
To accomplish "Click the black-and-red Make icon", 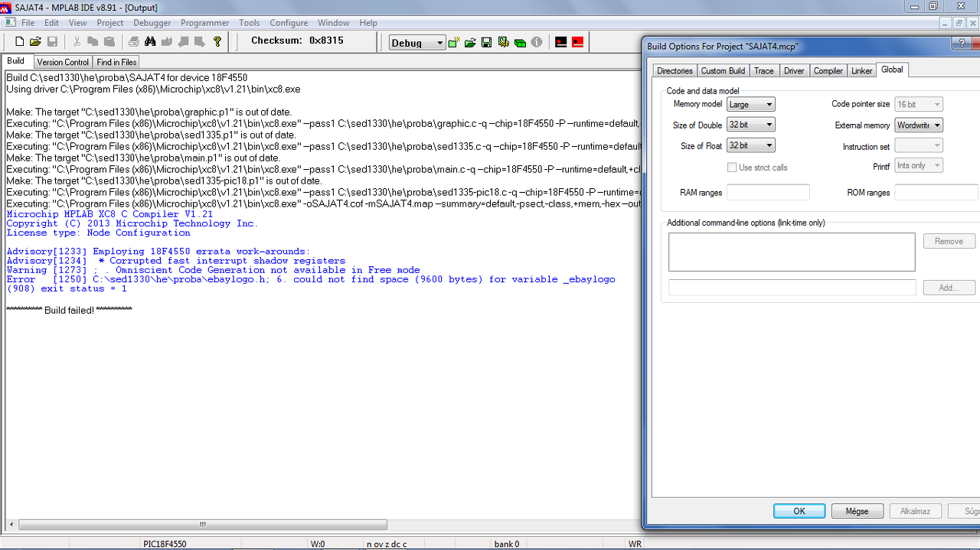I will (x=561, y=42).
